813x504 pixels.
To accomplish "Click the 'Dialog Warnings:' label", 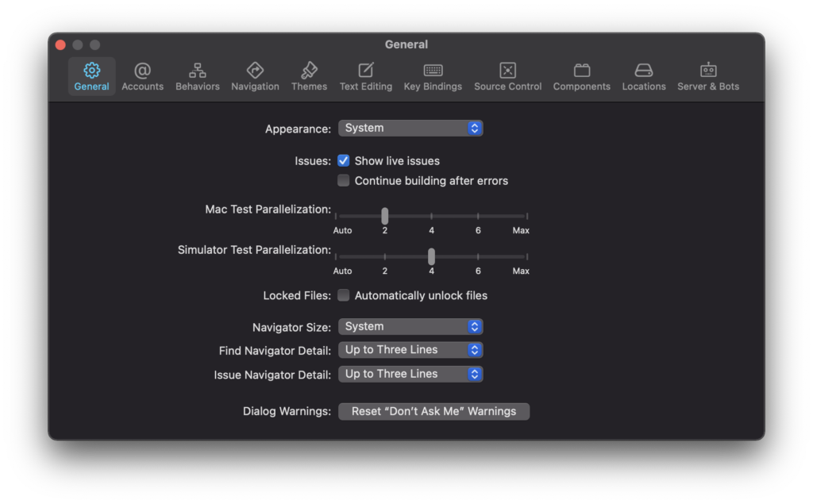I will 287,411.
